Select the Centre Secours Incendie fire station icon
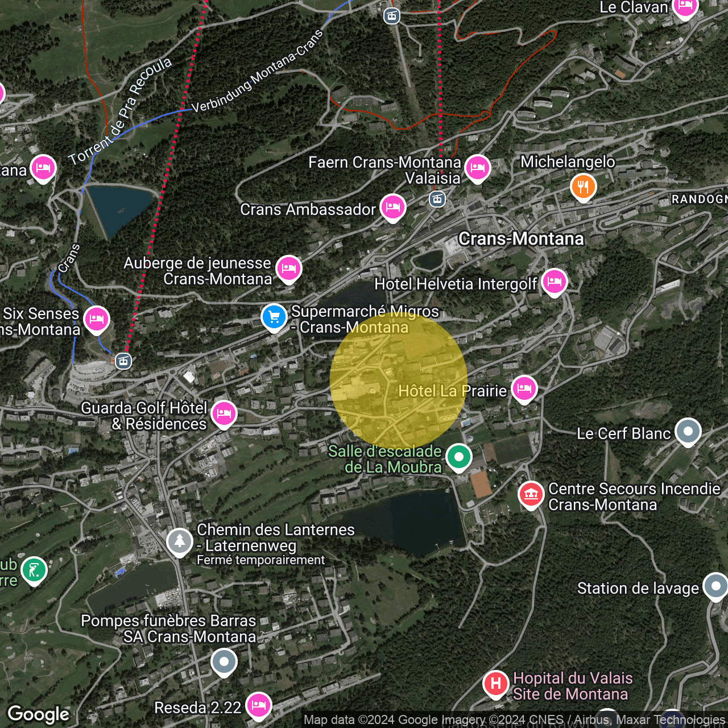Image resolution: width=728 pixels, height=728 pixels. coord(531,494)
